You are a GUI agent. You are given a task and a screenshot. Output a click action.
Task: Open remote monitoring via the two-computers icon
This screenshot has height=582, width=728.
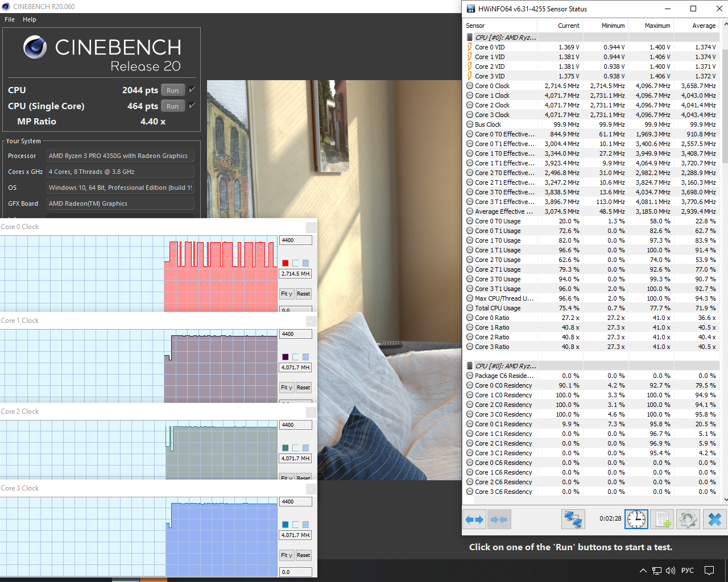573,519
